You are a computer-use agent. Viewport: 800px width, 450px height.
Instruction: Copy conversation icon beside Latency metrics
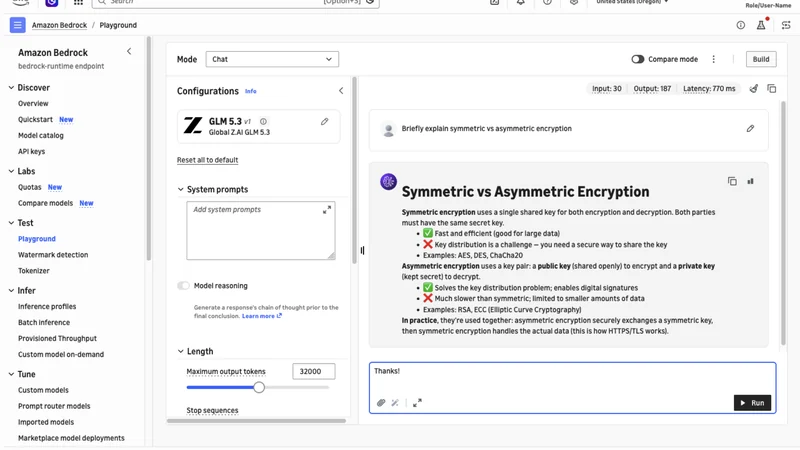771,89
